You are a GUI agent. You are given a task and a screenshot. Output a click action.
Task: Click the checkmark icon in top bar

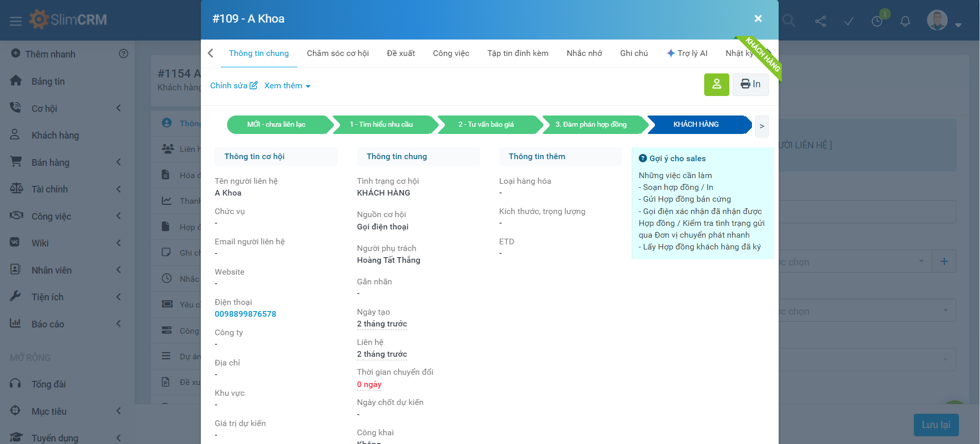[849, 21]
